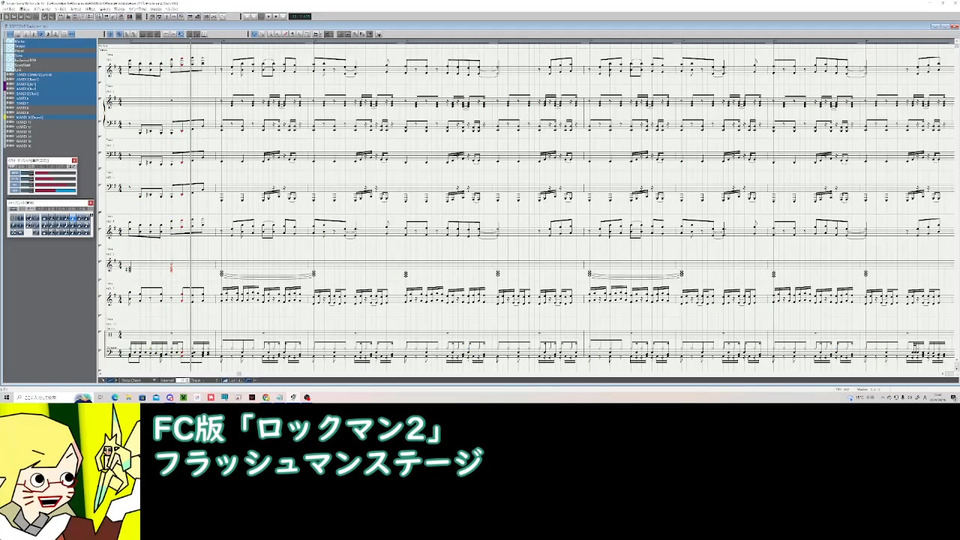This screenshot has height=540, width=960.
Task: Click the time counter display in transport
Action: coord(300,17)
